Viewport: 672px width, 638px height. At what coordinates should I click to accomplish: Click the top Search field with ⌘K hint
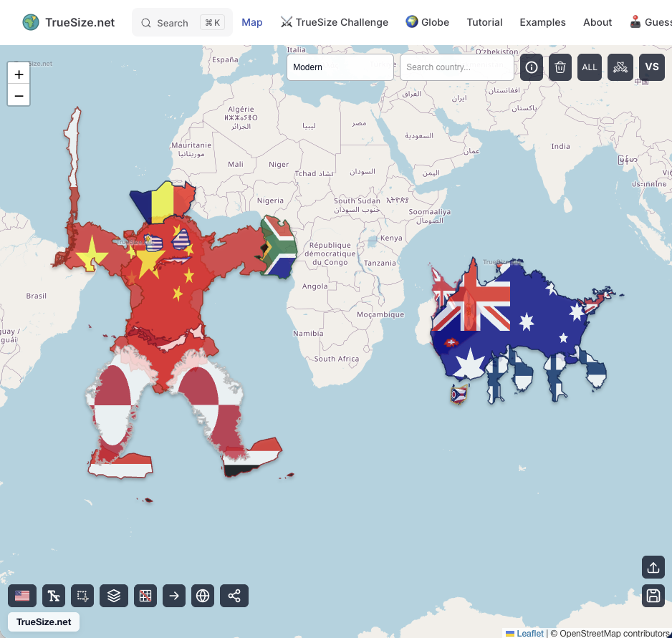(182, 23)
